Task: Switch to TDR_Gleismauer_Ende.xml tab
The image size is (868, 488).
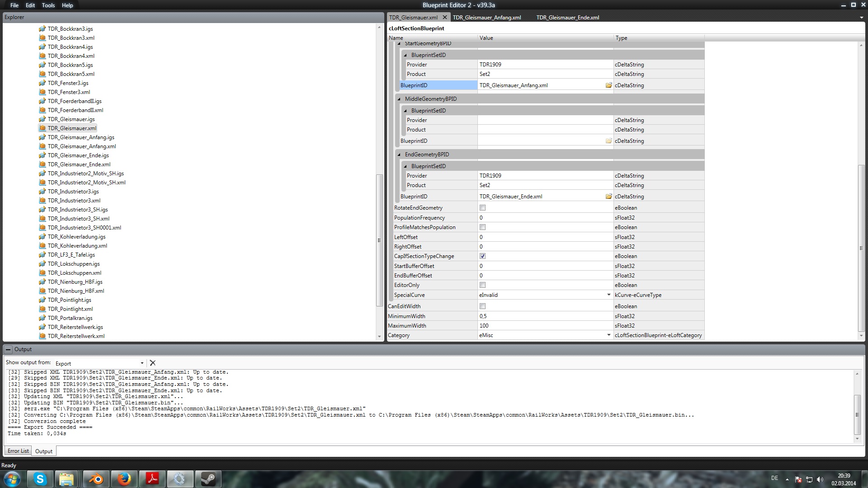Action: [567, 18]
